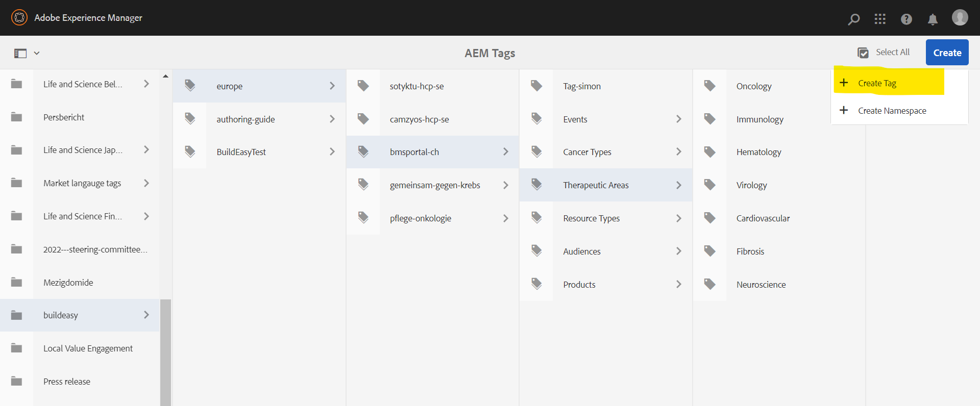Click the folder icon for Local Value Engagement
This screenshot has height=406, width=980.
point(17,348)
